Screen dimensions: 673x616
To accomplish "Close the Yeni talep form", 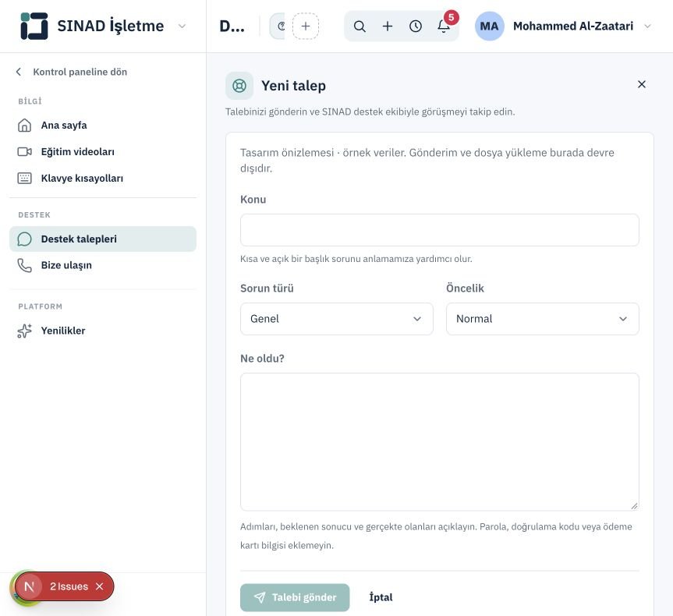I will pos(642,84).
